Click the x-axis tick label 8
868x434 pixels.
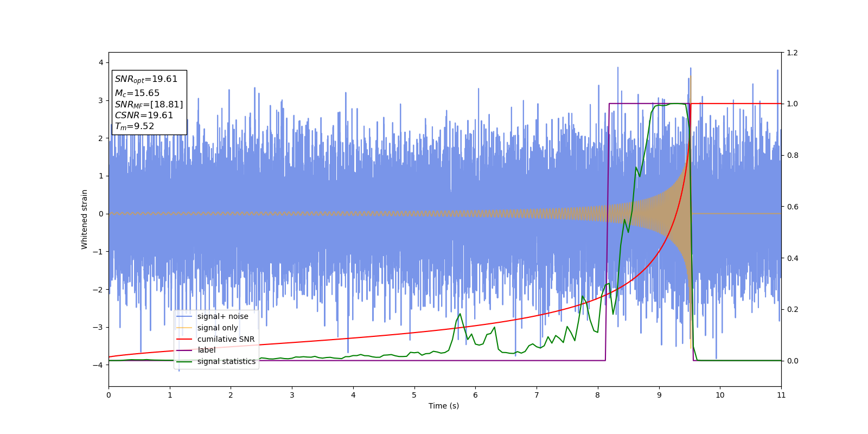coord(598,395)
